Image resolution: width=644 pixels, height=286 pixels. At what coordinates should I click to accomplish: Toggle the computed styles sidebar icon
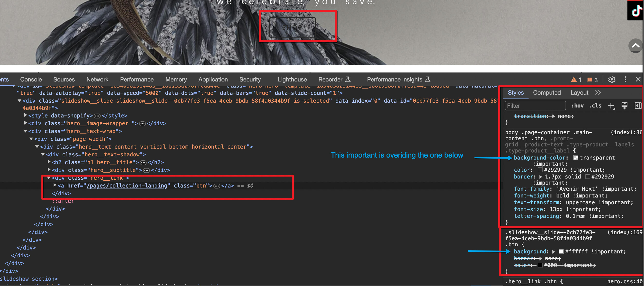pyautogui.click(x=638, y=106)
